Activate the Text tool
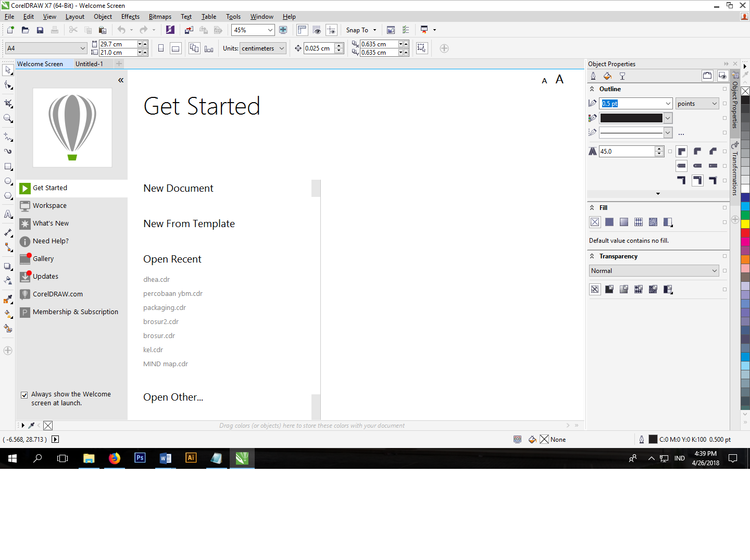This screenshot has width=750, height=560. (x=8, y=214)
